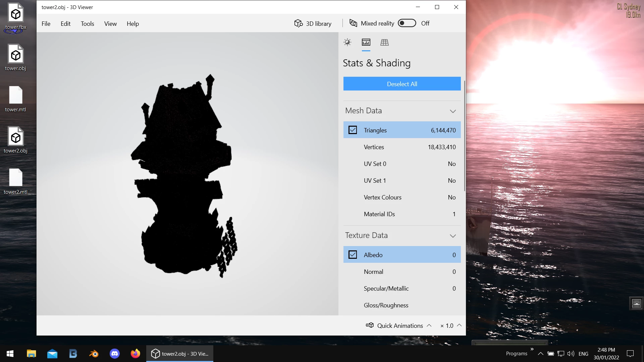Open Blender from the taskbar
644x362 pixels.
click(x=94, y=354)
